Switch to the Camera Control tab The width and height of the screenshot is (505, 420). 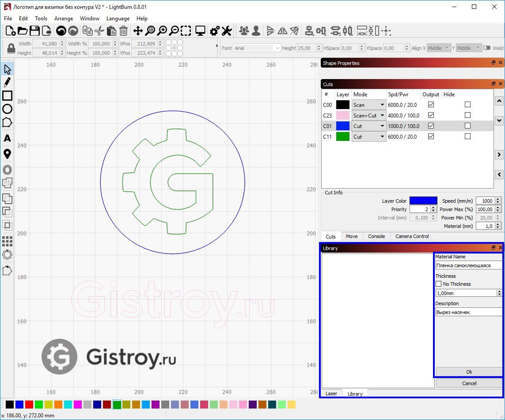(x=412, y=236)
